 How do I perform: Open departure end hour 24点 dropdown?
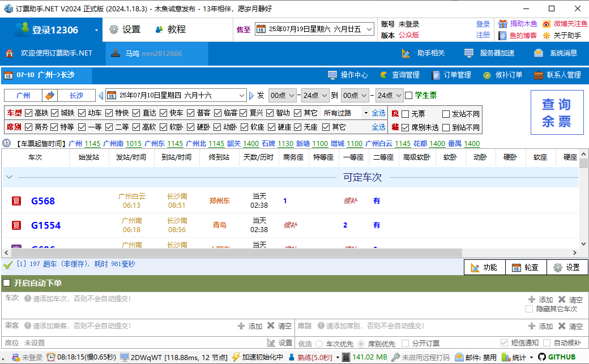click(315, 96)
